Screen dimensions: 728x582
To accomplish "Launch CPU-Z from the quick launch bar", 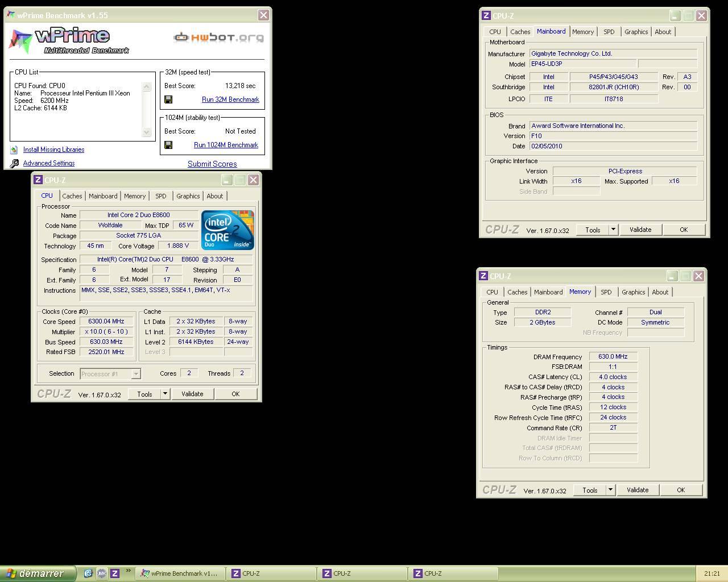I will [114, 573].
